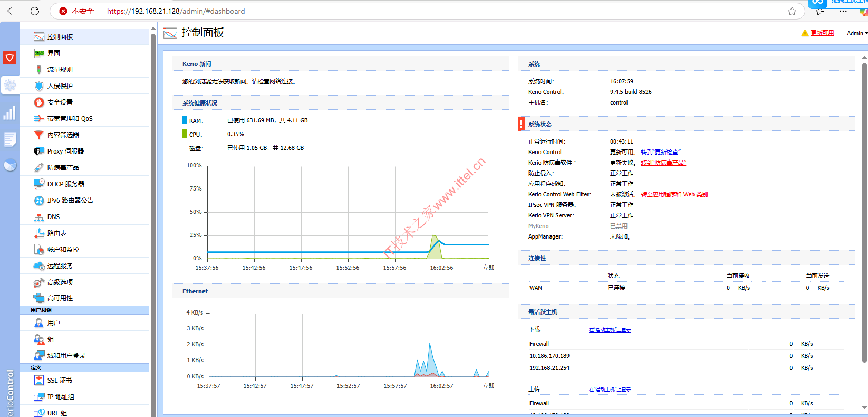Click the system time value 16:07:59

point(622,81)
